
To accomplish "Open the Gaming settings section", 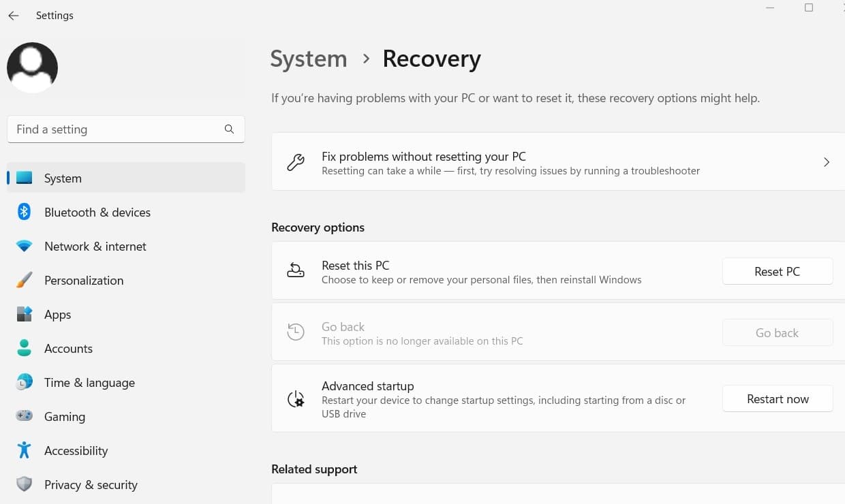I will click(x=65, y=417).
